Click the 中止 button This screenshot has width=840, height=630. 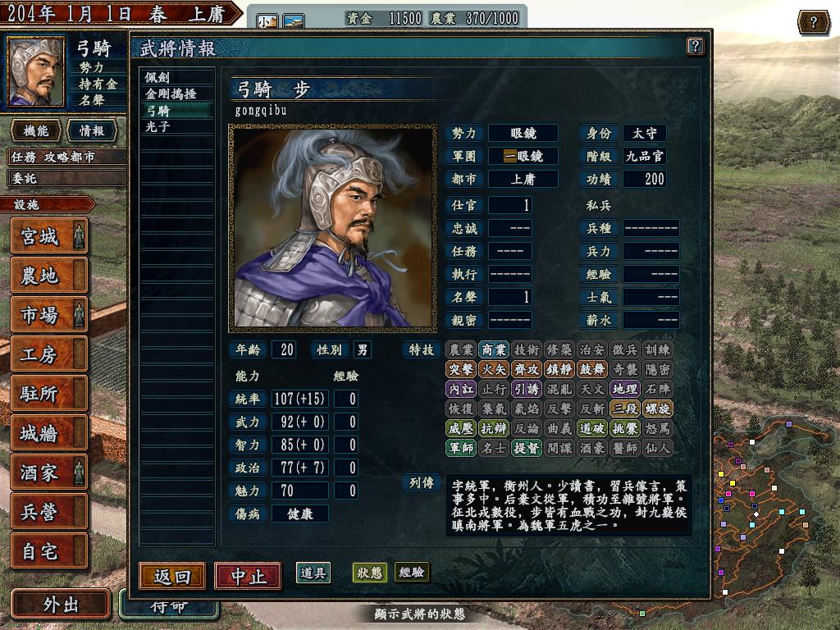tap(248, 577)
